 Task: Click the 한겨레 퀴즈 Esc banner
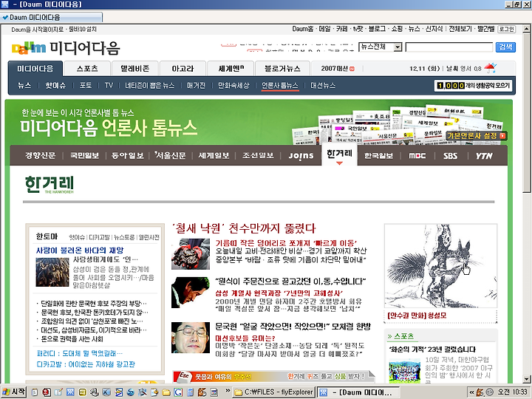[274, 376]
